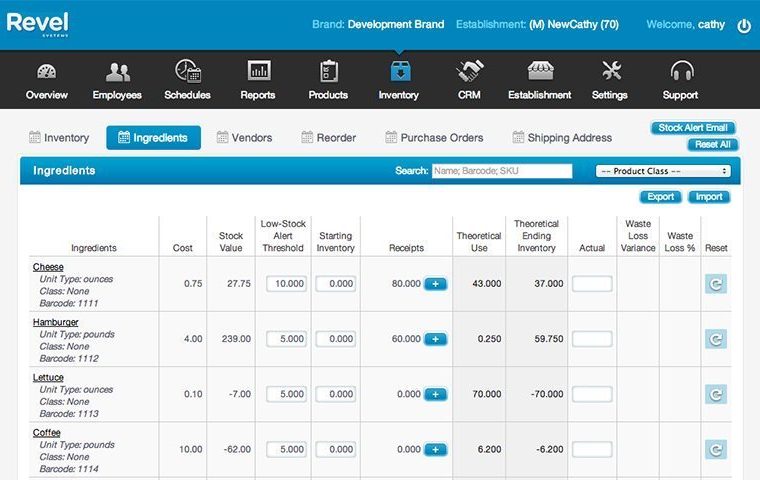Screen dimensions: 760x480
Task: Click Lettuce low-stock alert threshold field
Action: pos(286,394)
